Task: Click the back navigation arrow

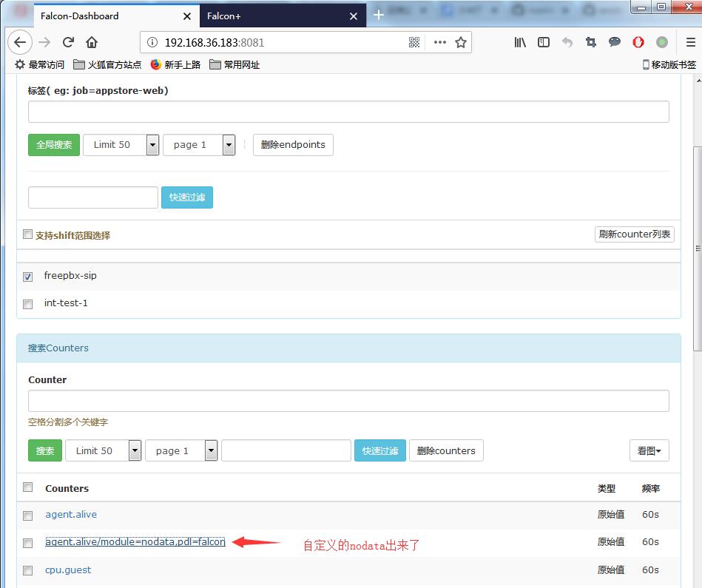Action: point(20,42)
